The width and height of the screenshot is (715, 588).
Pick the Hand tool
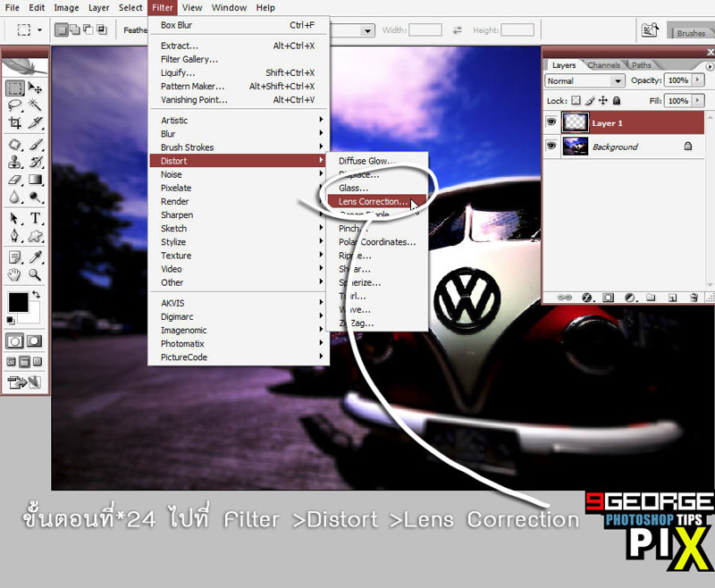point(14,274)
